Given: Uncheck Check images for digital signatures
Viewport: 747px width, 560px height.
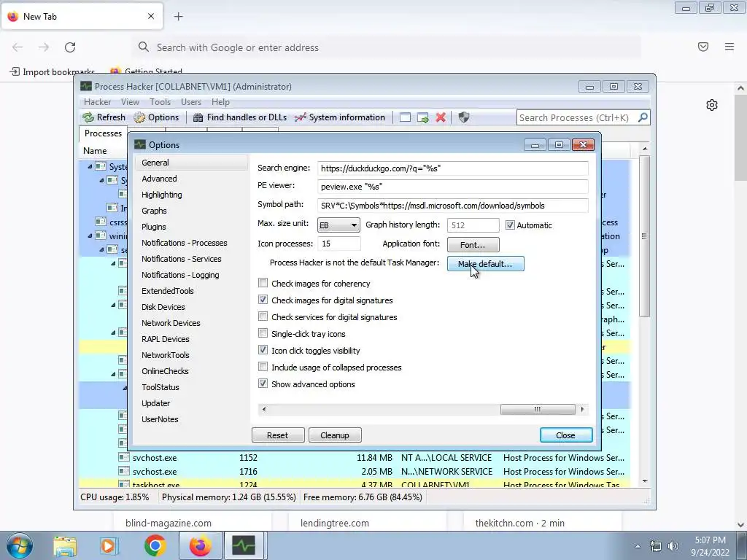Looking at the screenshot, I should tap(263, 300).
